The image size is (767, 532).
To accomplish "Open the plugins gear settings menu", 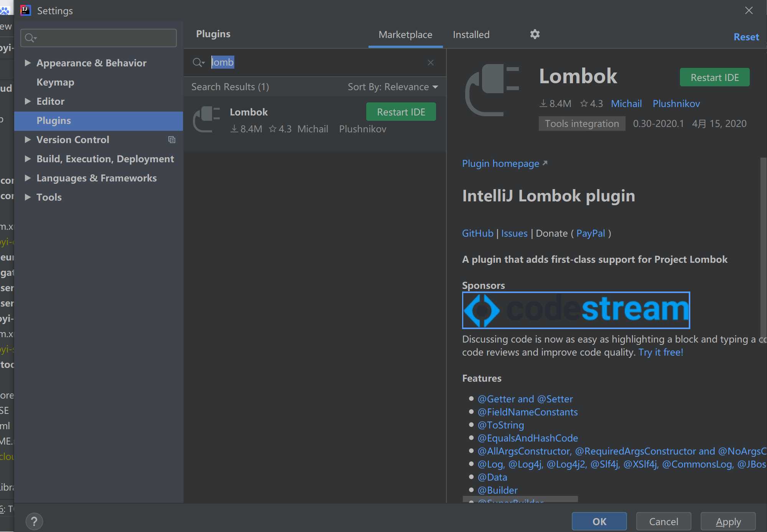I will click(535, 35).
